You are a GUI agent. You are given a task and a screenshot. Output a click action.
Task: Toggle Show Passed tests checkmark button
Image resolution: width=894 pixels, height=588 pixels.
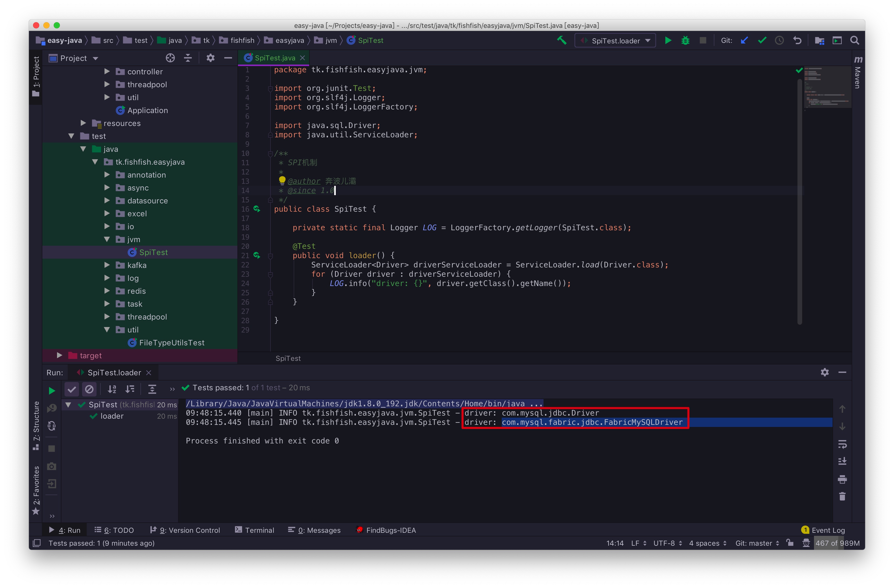(71, 389)
